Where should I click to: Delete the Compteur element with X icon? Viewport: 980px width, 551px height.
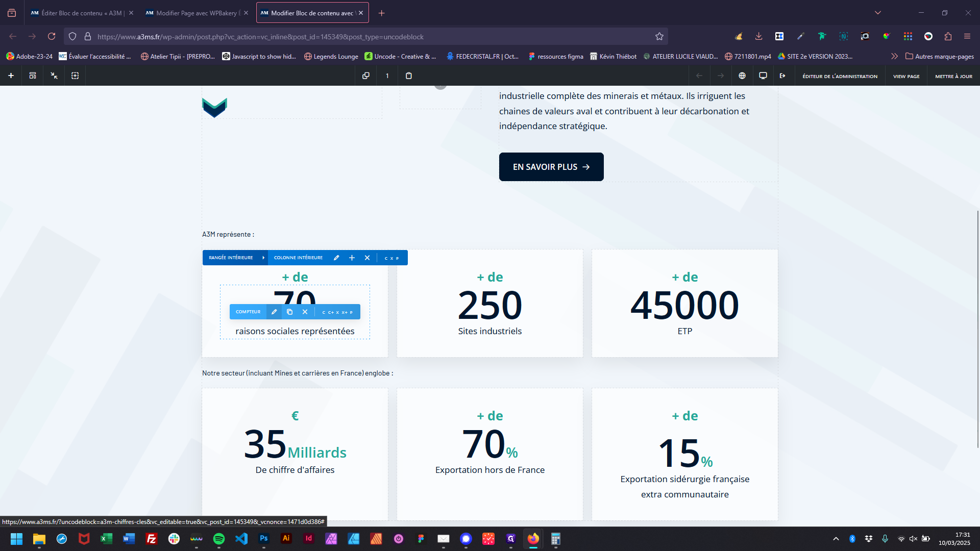pyautogui.click(x=305, y=312)
